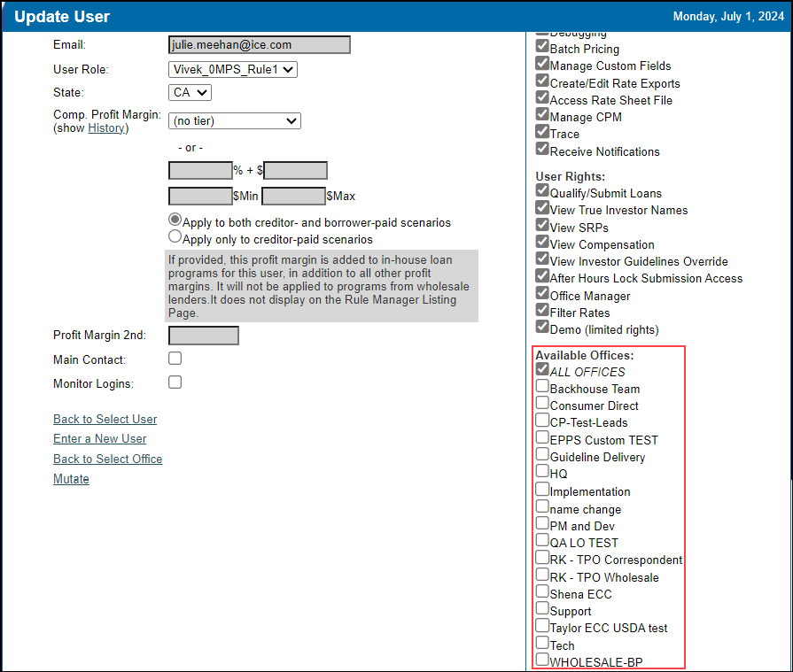Enable the CP-Test-Leads office checkbox
The height and width of the screenshot is (672, 793).
542,420
